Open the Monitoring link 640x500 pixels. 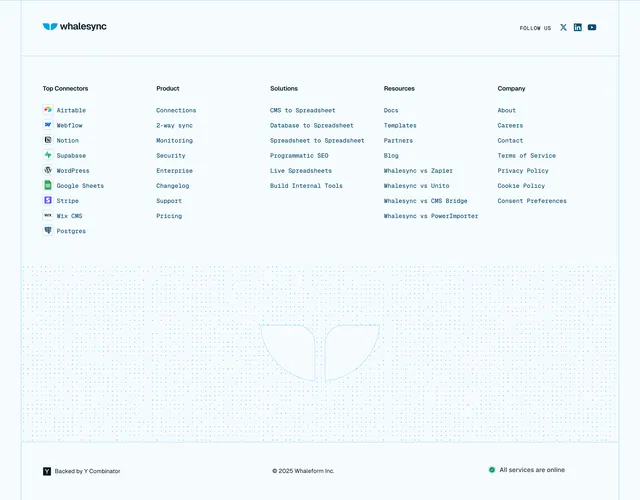coord(174,140)
